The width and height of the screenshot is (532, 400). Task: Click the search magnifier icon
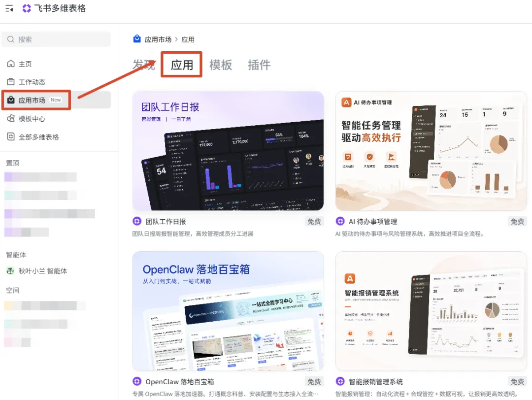pyautogui.click(x=11, y=39)
